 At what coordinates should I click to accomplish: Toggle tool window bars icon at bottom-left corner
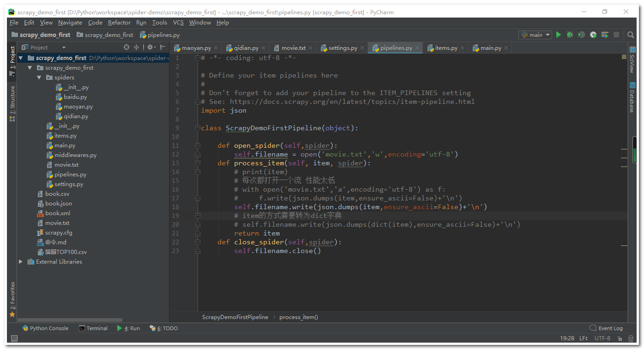14,338
